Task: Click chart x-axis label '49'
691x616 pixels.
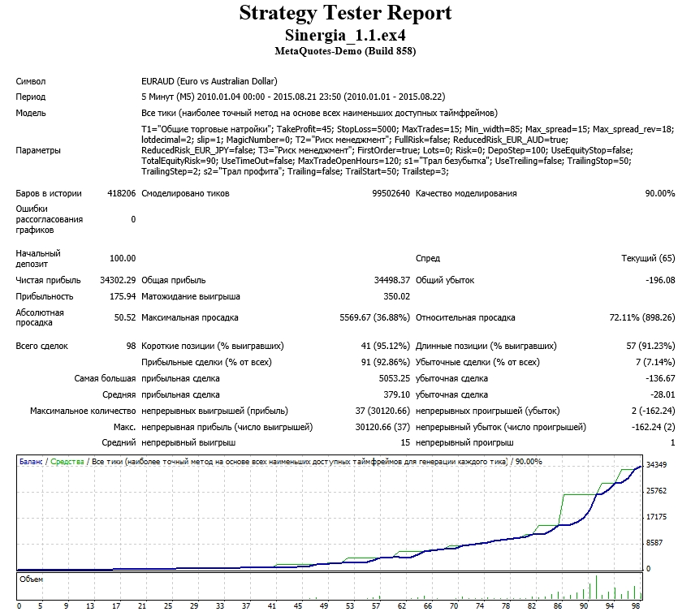Action: 324,606
